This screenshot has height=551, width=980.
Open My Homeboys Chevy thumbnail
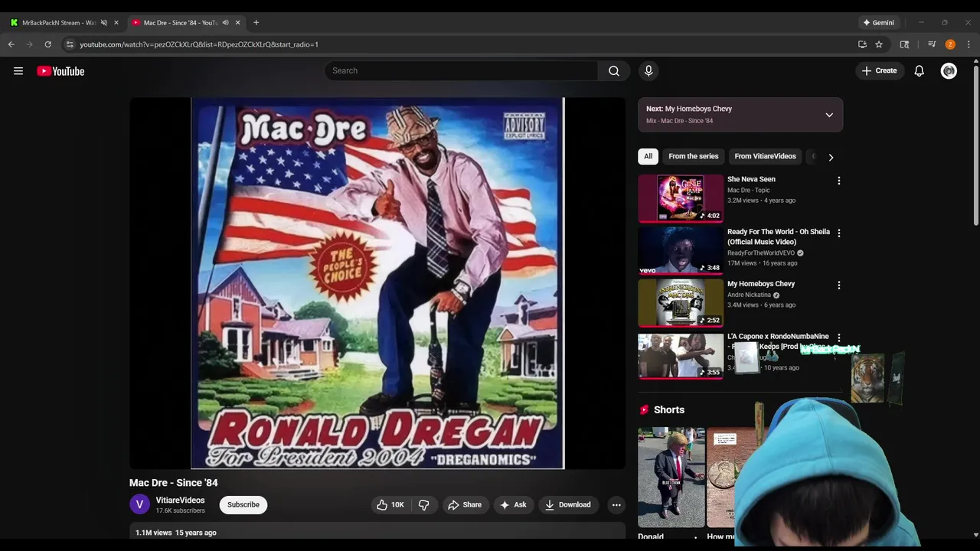point(681,302)
